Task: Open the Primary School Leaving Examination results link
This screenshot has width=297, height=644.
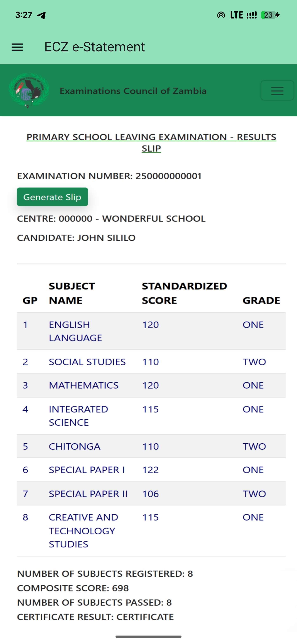Action: (x=151, y=142)
